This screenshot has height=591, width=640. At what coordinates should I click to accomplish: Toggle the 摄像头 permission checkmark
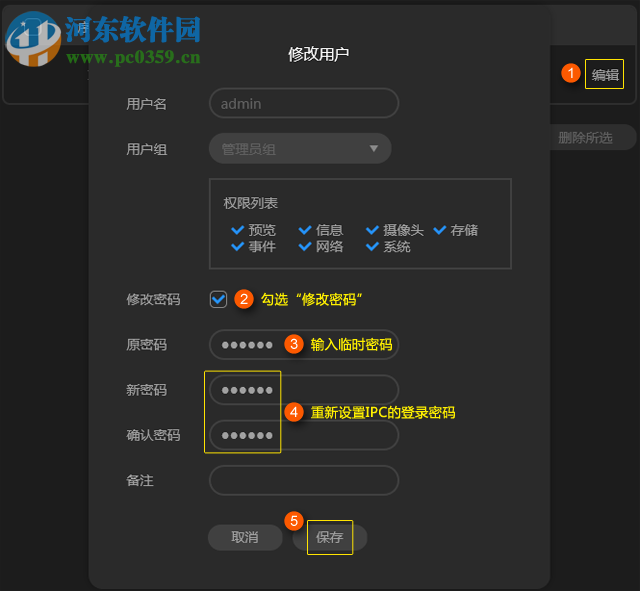click(x=372, y=230)
